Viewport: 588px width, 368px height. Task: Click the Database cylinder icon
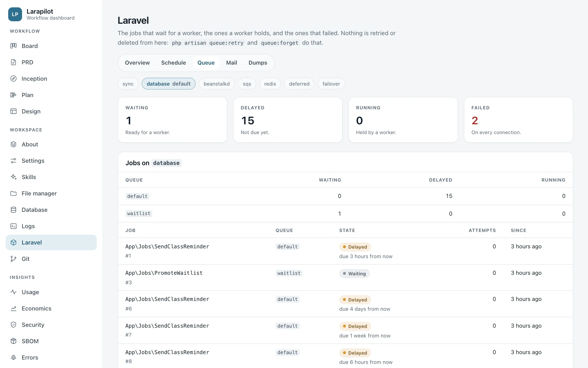click(x=13, y=210)
